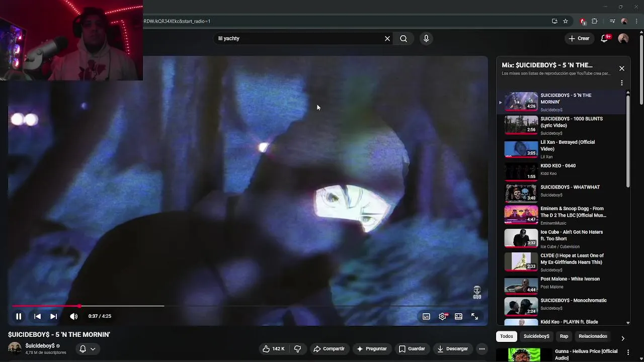This screenshot has height=362, width=644.
Task: Close the Mix playlist panel
Action: [x=622, y=68]
